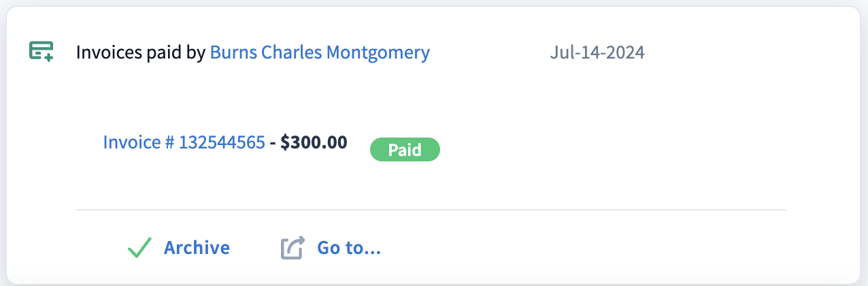Click the "Invoice #" text in invoice link

pyautogui.click(x=139, y=142)
